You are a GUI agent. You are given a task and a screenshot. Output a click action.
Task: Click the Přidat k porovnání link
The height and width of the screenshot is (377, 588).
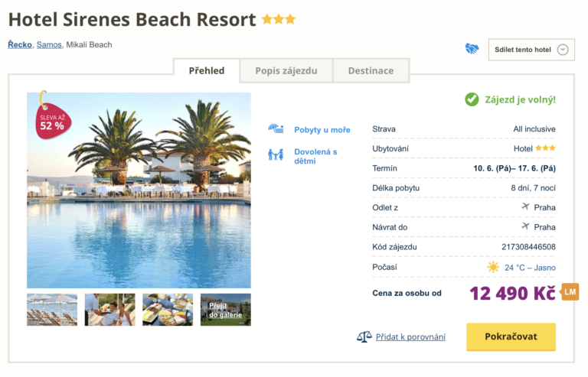pyautogui.click(x=410, y=336)
